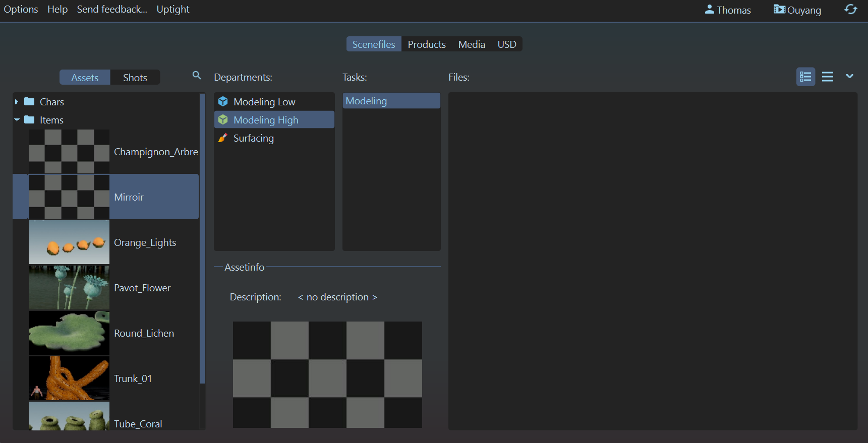Select the Modeling Low cube icon
This screenshot has width=868, height=443.
tap(223, 102)
